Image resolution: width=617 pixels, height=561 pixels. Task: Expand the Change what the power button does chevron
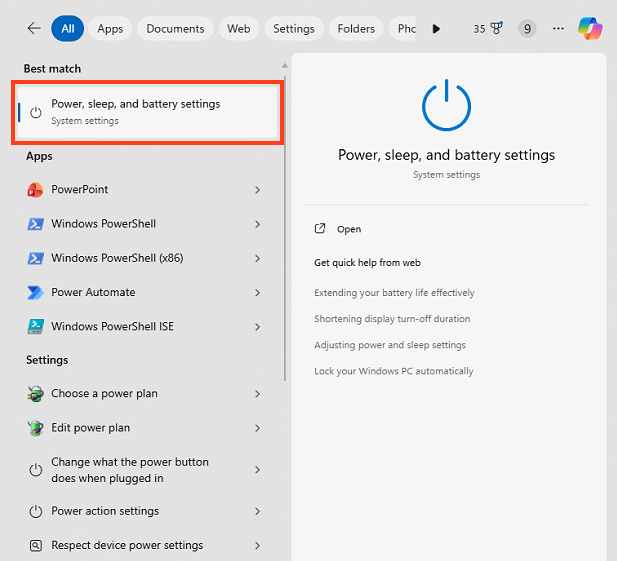[257, 470]
